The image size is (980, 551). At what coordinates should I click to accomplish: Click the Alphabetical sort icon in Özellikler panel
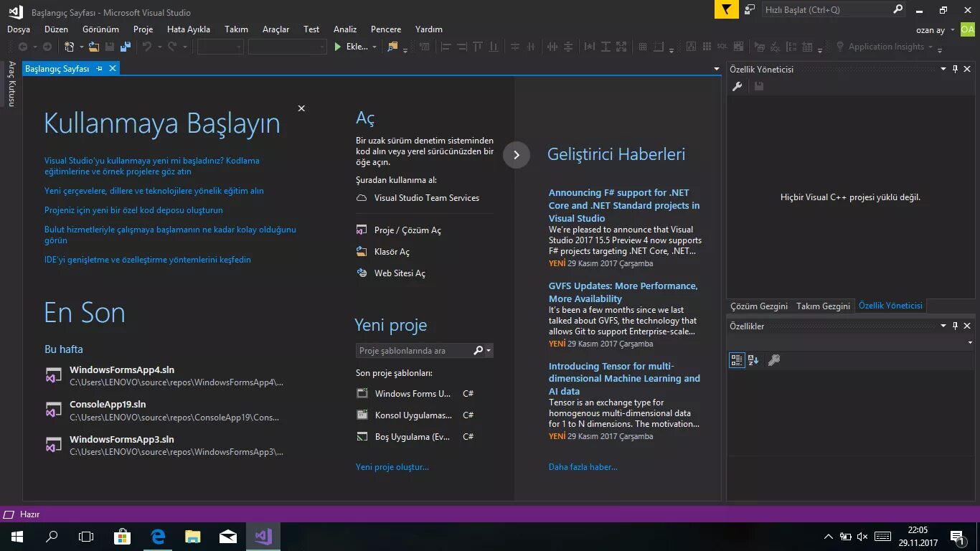[753, 360]
